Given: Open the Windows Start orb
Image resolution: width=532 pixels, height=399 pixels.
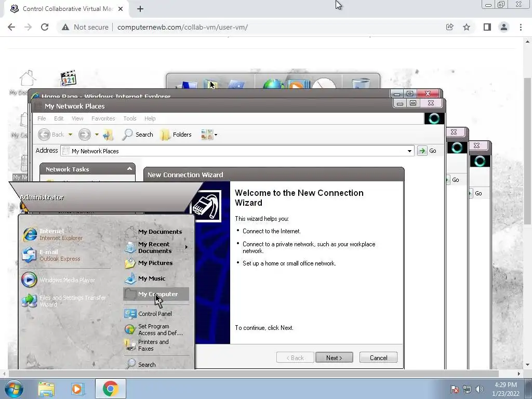Looking at the screenshot, I should coord(14,389).
